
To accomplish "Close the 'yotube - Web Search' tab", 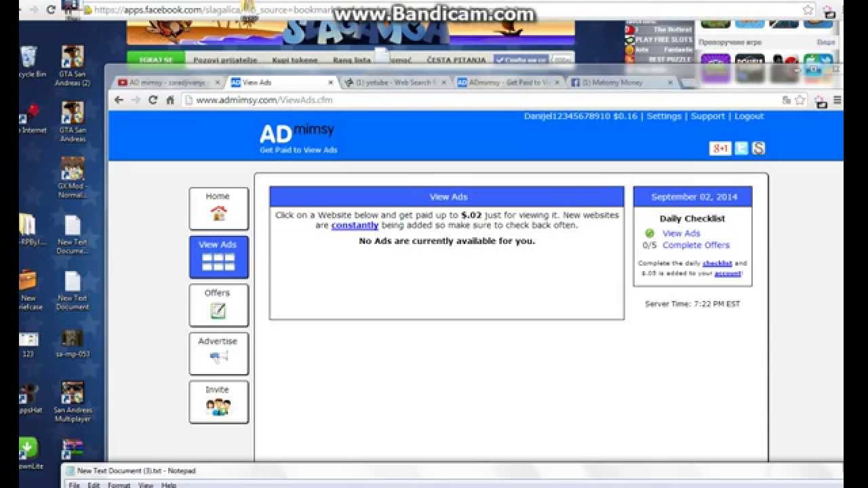I will pos(445,83).
